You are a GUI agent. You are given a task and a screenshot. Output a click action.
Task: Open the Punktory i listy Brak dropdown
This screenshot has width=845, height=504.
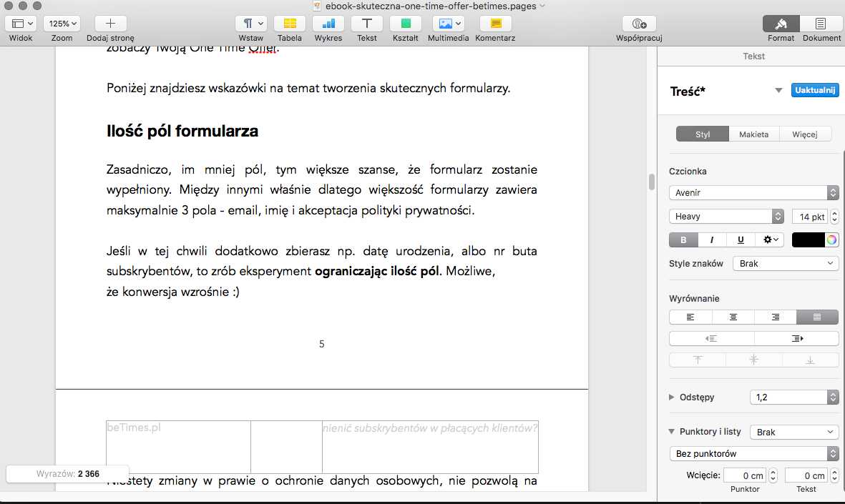click(793, 432)
